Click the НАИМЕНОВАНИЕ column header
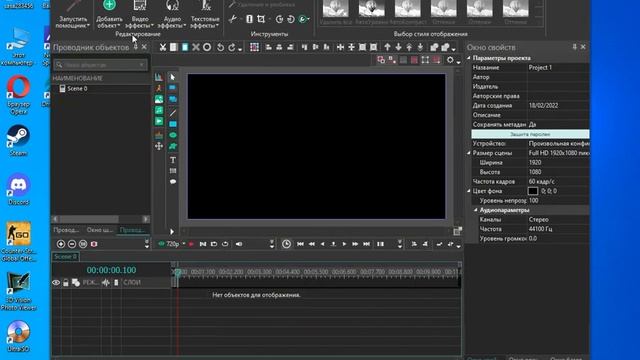640x360 pixels. (x=78, y=78)
